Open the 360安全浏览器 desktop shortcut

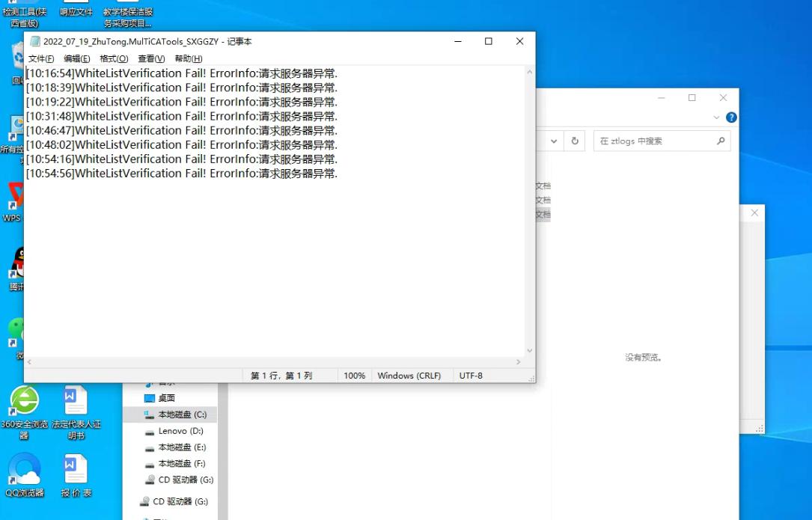[x=23, y=402]
